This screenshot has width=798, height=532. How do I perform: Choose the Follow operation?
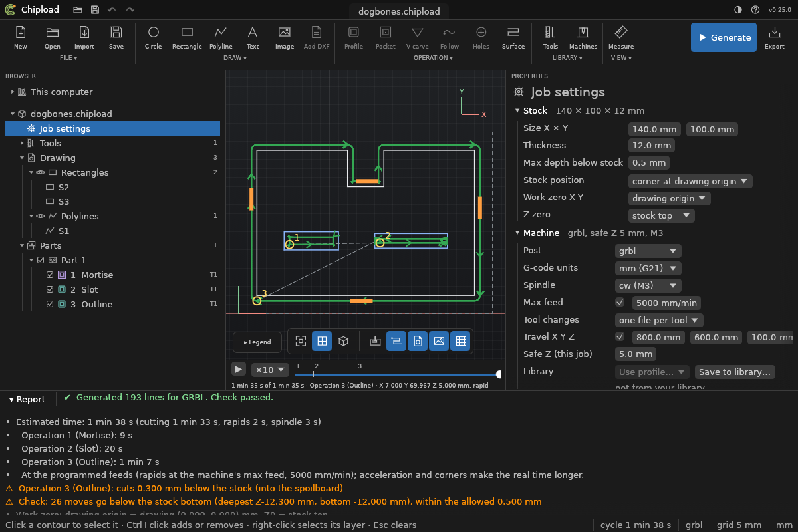[450, 37]
